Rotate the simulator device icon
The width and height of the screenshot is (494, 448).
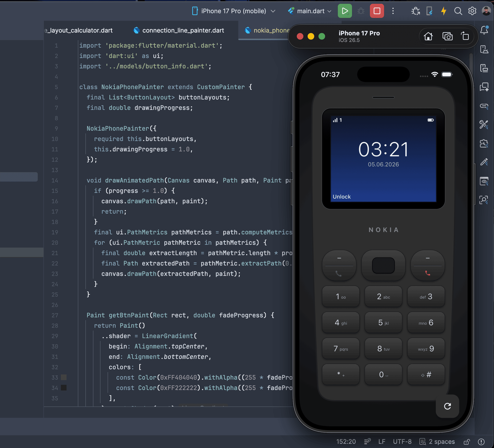point(465,36)
